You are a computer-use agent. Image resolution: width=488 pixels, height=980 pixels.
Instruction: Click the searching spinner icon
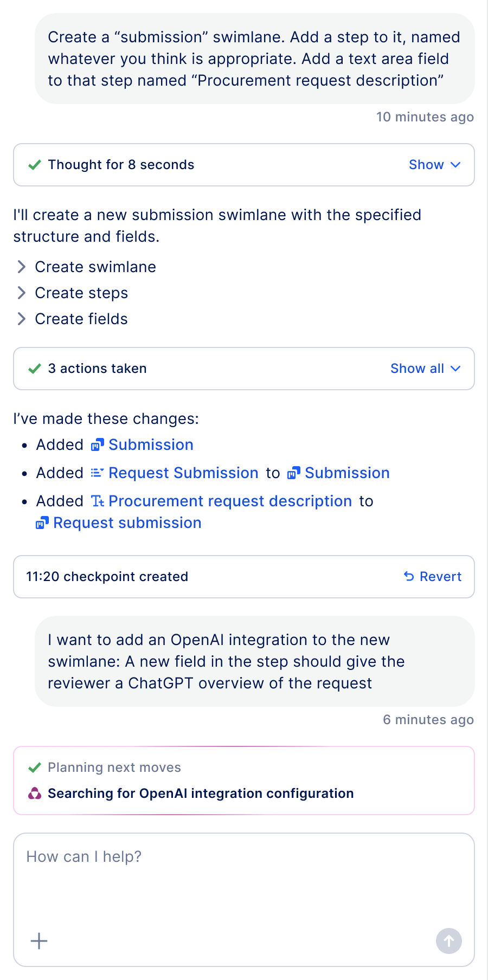[x=35, y=794]
